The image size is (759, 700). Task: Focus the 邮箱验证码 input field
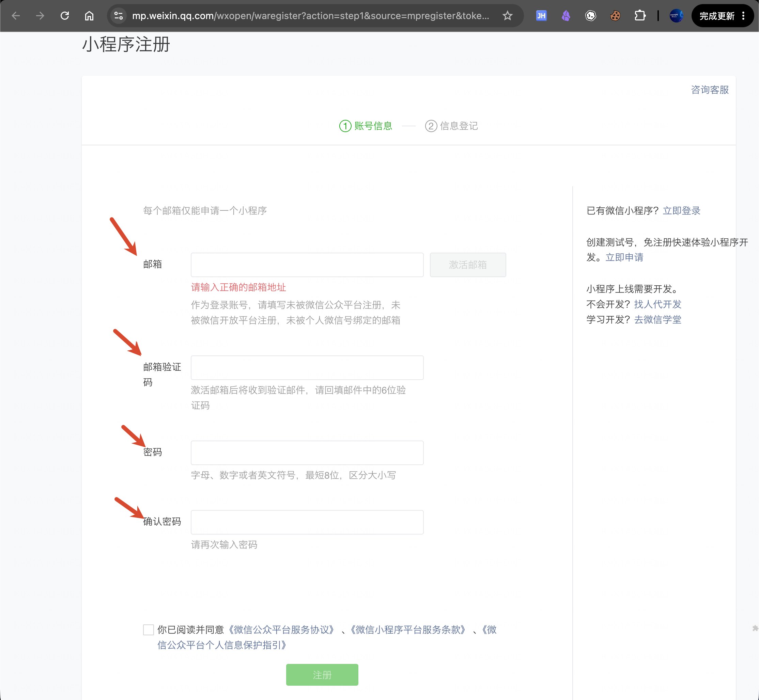tap(307, 367)
